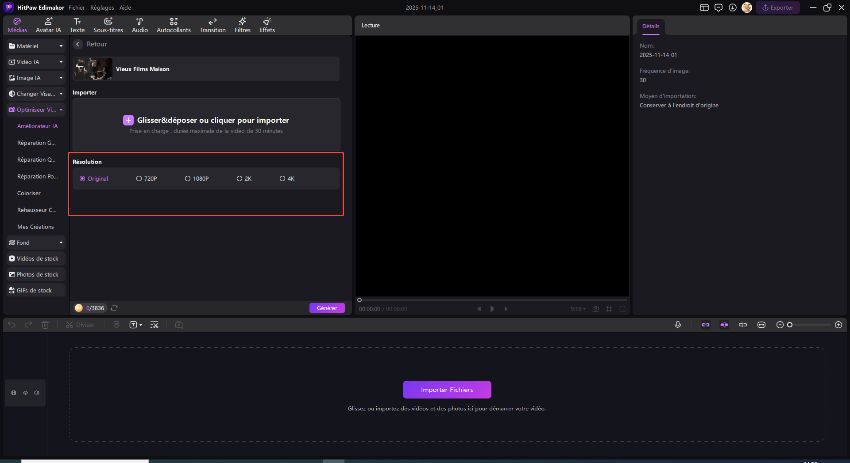Open the playback quality dropdown in player
Screen dimensions: 850x463
pyautogui.click(x=577, y=309)
